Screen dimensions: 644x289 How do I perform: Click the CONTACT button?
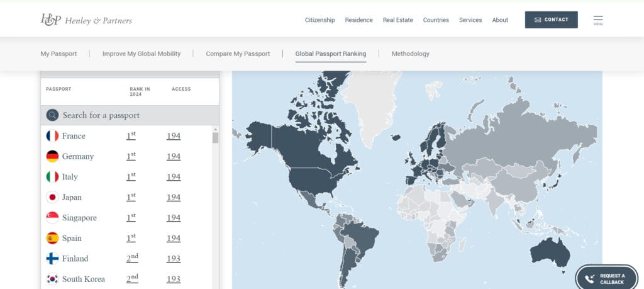click(x=551, y=20)
